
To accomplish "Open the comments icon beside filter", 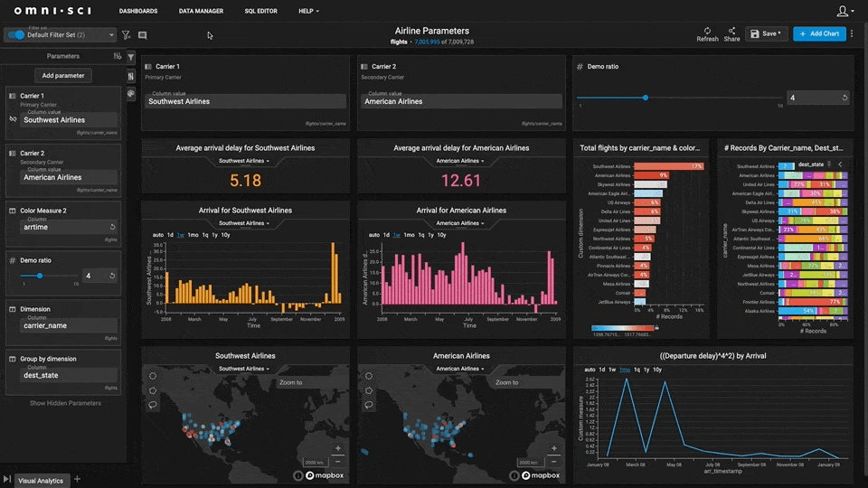I will 142,35.
